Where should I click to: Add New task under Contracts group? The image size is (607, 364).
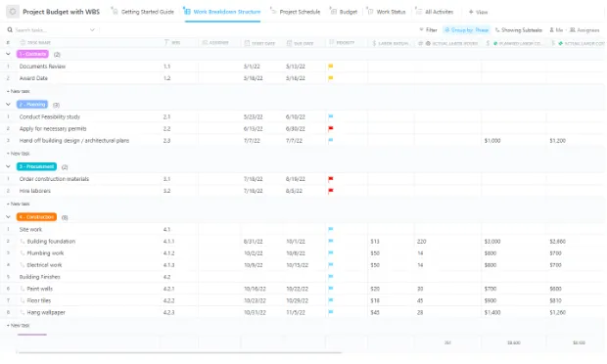[19, 91]
